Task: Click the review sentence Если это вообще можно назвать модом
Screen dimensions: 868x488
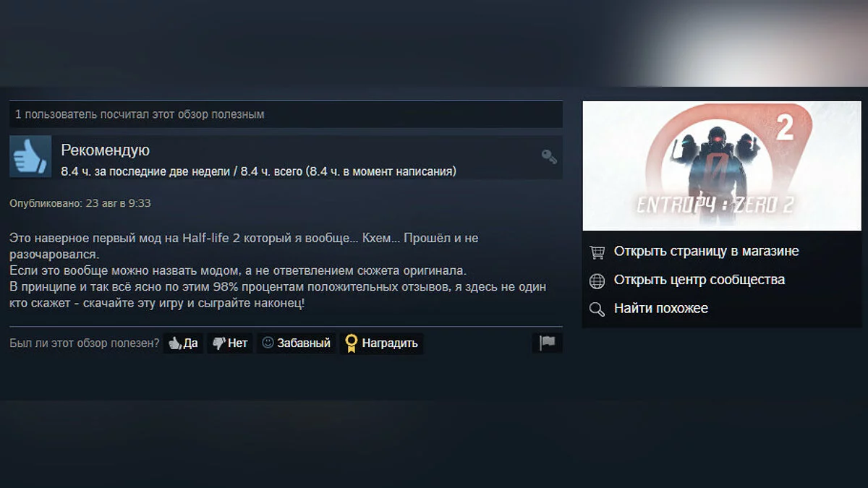Action: point(238,271)
